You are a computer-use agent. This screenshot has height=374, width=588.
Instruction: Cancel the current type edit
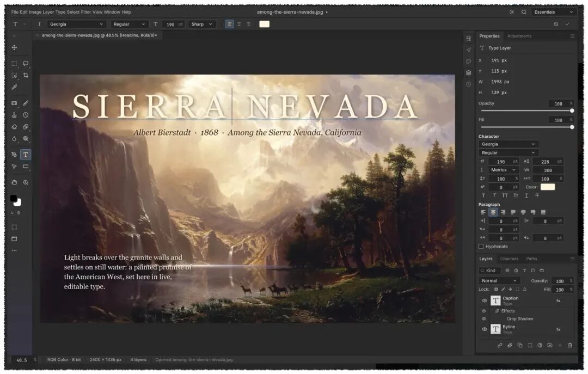coord(556,24)
